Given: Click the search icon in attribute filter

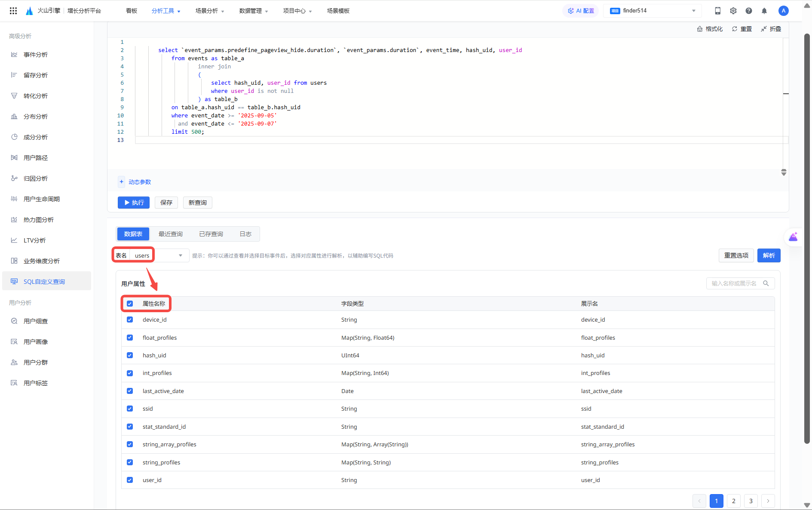Looking at the screenshot, I should click(766, 283).
